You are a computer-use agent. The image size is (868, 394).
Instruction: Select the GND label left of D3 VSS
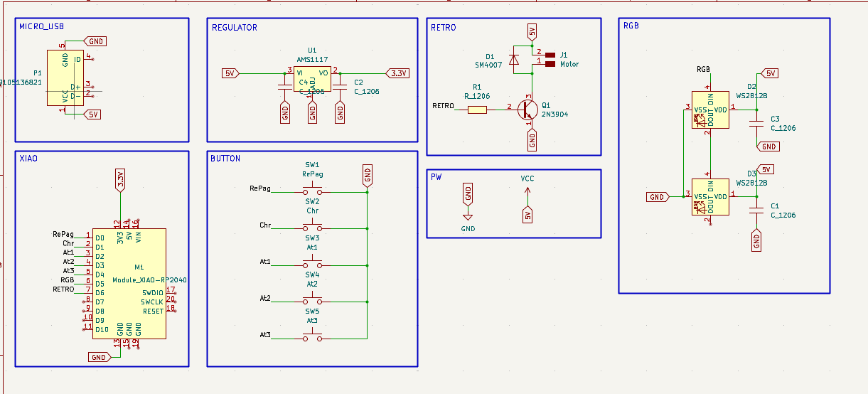658,197
